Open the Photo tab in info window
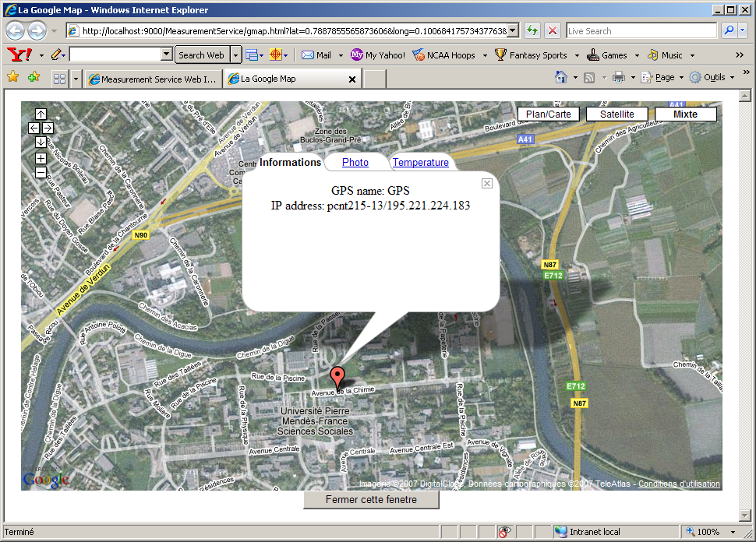This screenshot has height=542, width=756. (x=355, y=162)
